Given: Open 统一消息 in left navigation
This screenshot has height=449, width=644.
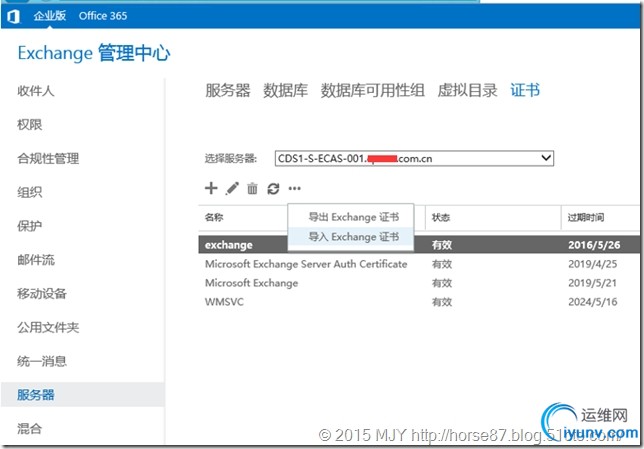Looking at the screenshot, I should pyautogui.click(x=42, y=361).
